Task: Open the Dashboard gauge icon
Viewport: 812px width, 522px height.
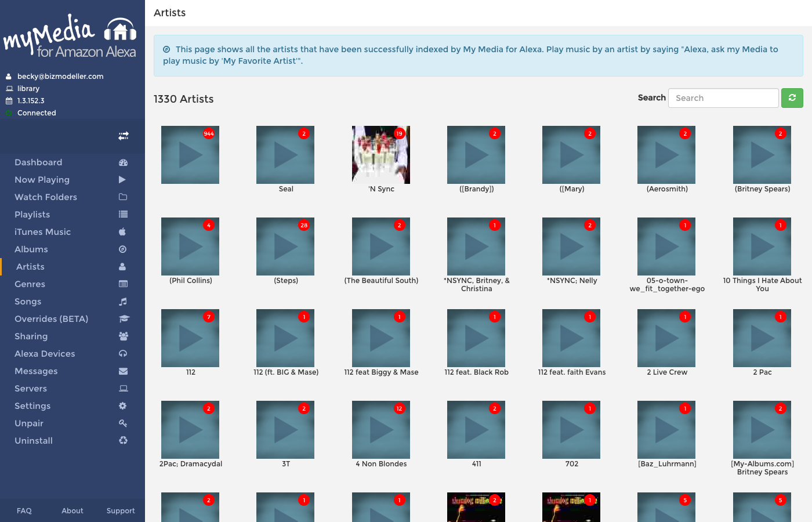Action: click(123, 162)
